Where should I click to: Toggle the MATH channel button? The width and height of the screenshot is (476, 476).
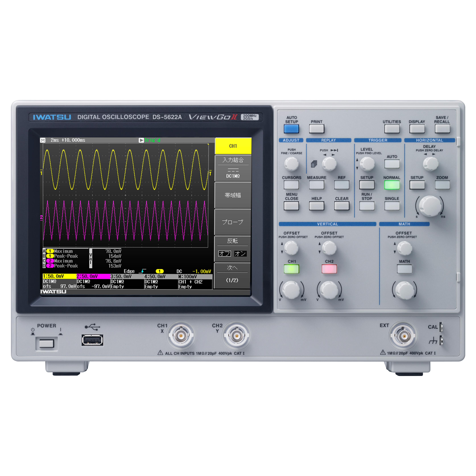(404, 269)
